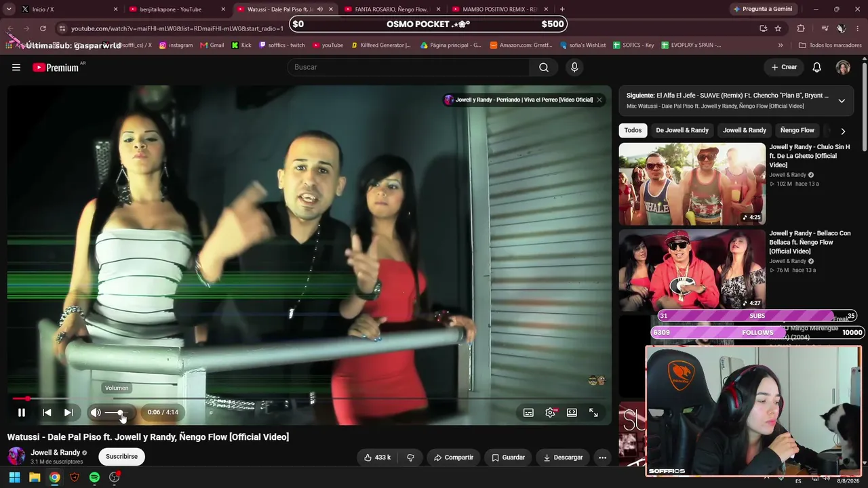Like the video with 433 k likes
This screenshot has width=868, height=488.
[x=377, y=457]
